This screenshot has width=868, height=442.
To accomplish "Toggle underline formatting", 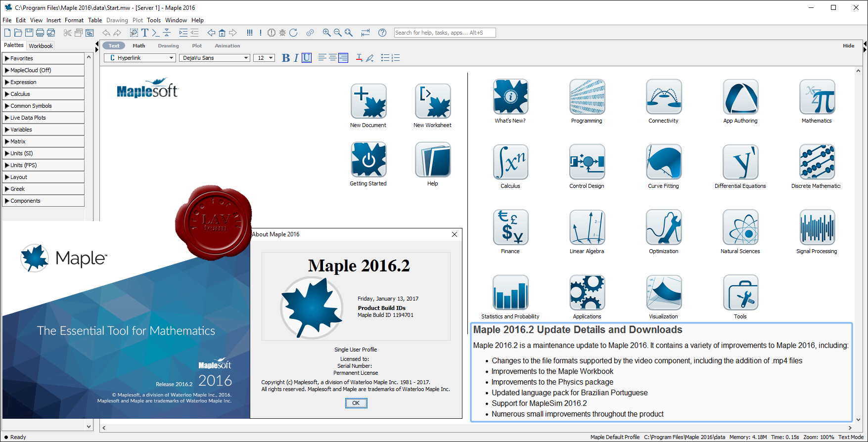I will 307,58.
